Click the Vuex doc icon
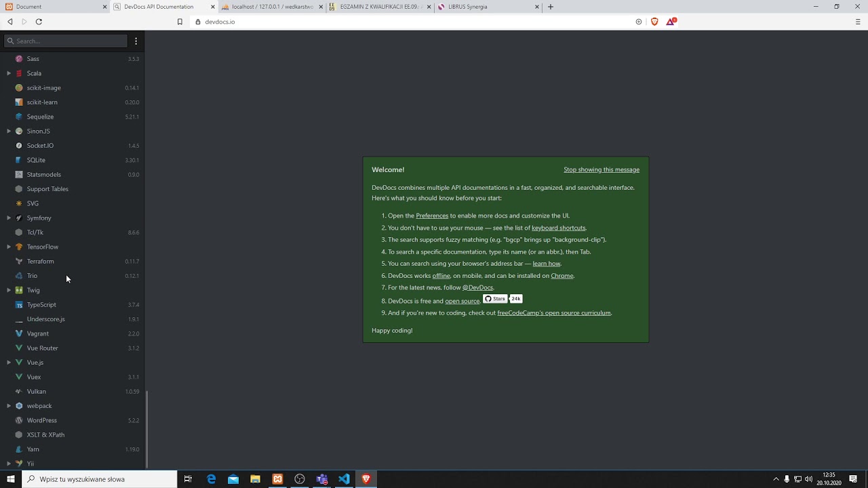Image resolution: width=868 pixels, height=488 pixels. coord(19,377)
